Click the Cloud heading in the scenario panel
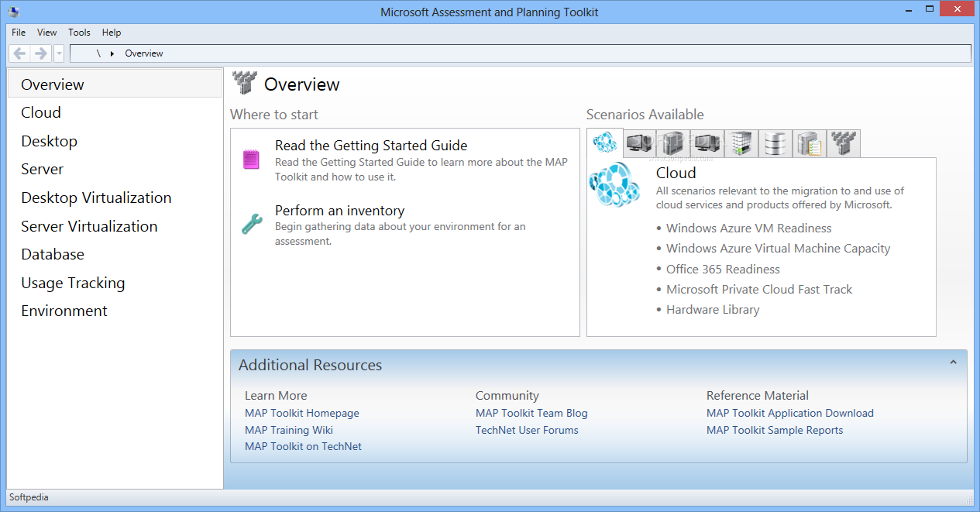Viewport: 980px width, 512px height. 676,173
